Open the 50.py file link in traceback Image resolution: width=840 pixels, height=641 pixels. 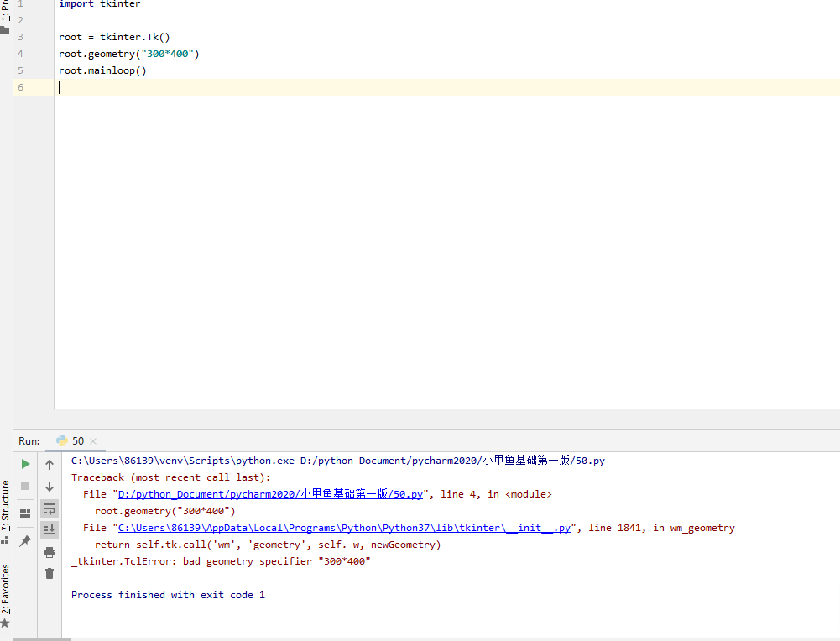[270, 494]
